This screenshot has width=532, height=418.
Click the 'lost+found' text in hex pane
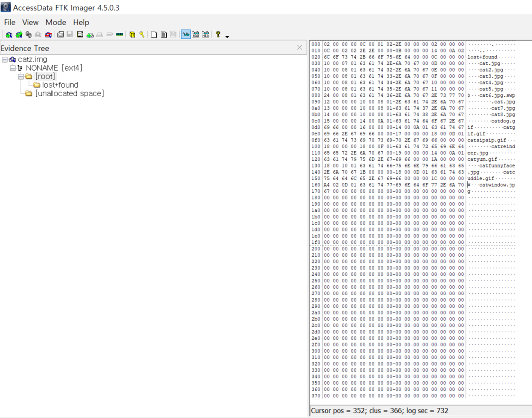[x=482, y=57]
